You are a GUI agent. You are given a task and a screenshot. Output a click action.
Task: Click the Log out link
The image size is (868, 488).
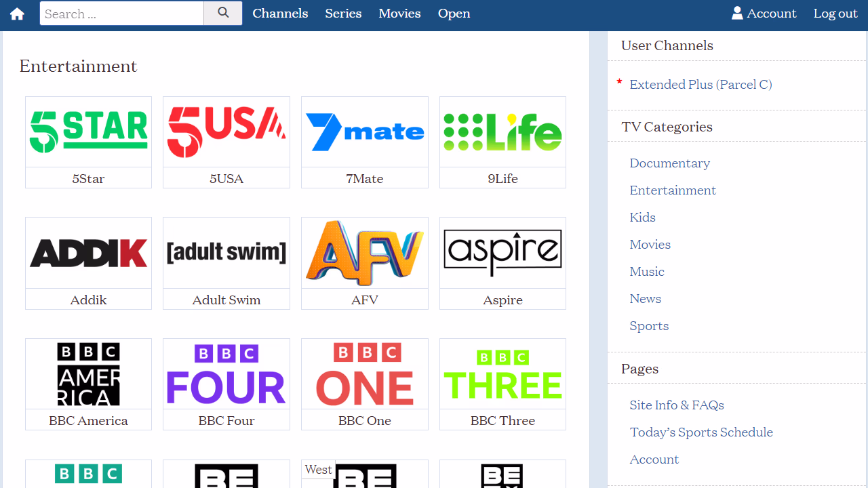click(x=835, y=14)
